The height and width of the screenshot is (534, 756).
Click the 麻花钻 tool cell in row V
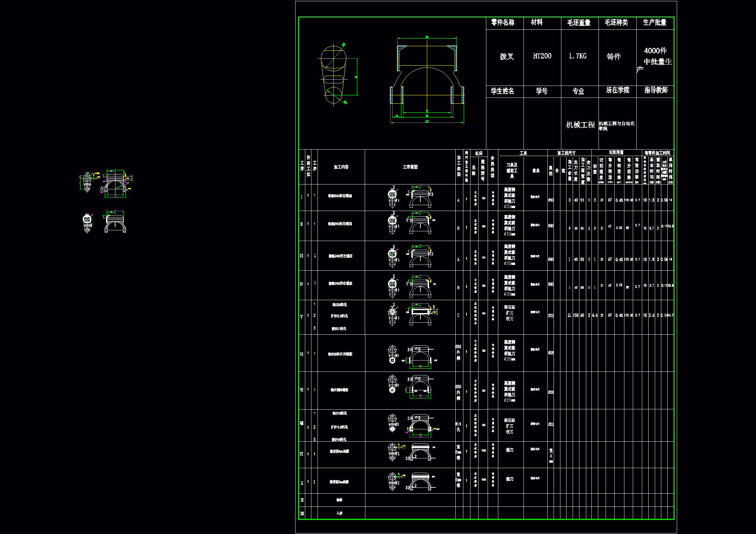[509, 307]
